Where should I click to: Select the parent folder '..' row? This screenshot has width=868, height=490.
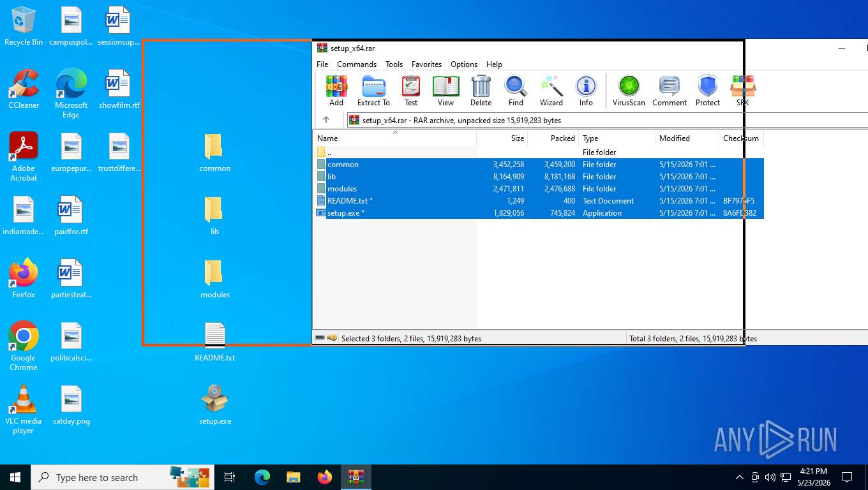coord(538,152)
